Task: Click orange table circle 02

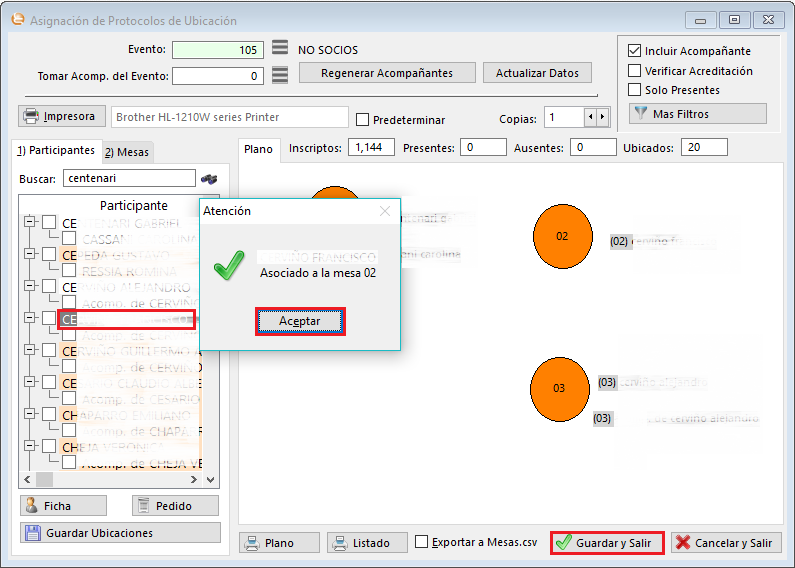Action: (562, 236)
